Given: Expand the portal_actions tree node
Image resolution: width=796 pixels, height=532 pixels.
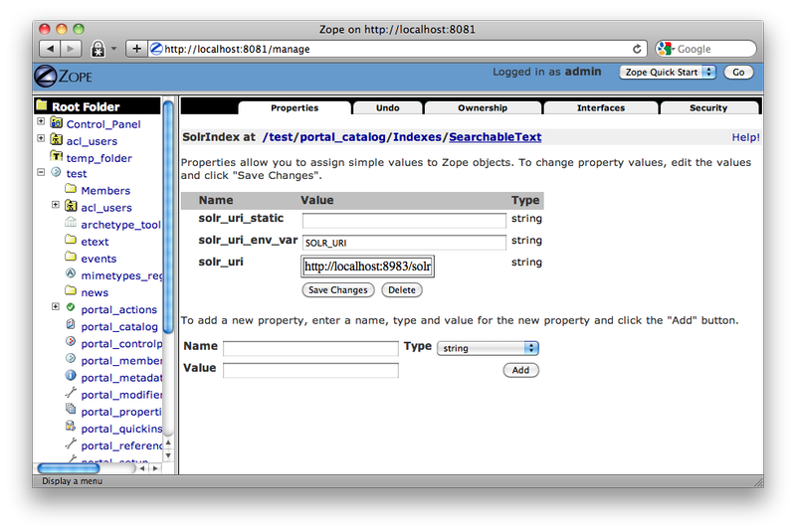Looking at the screenshot, I should tap(56, 307).
